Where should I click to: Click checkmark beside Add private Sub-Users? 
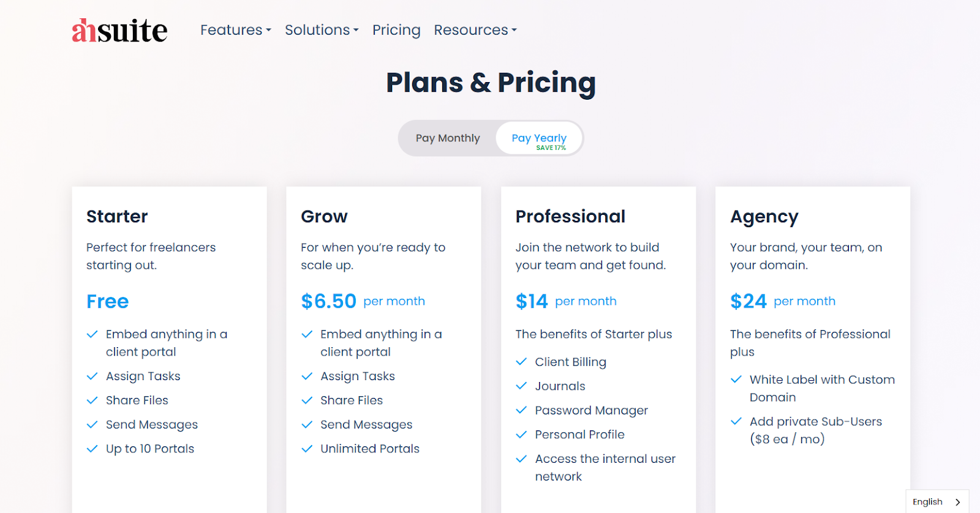[x=736, y=421]
